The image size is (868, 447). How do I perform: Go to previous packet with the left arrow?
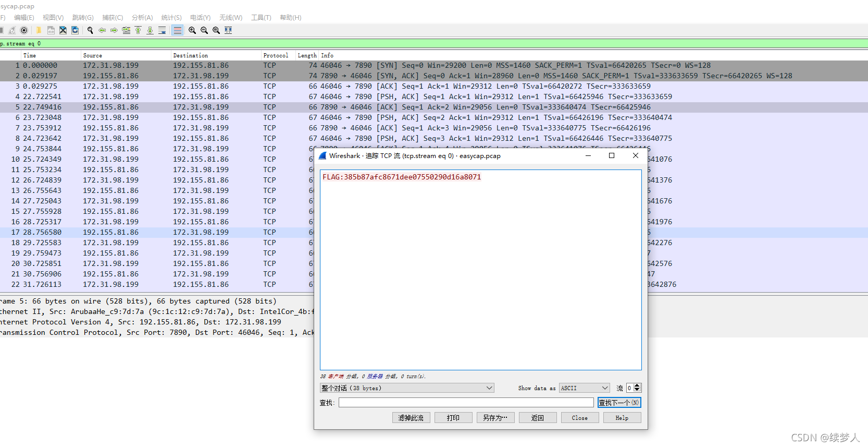(102, 30)
